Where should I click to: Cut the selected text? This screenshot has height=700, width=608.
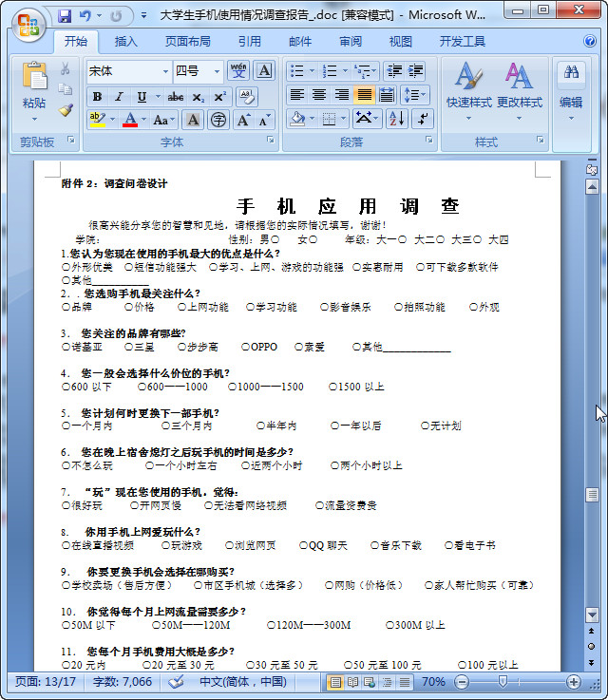click(x=66, y=68)
